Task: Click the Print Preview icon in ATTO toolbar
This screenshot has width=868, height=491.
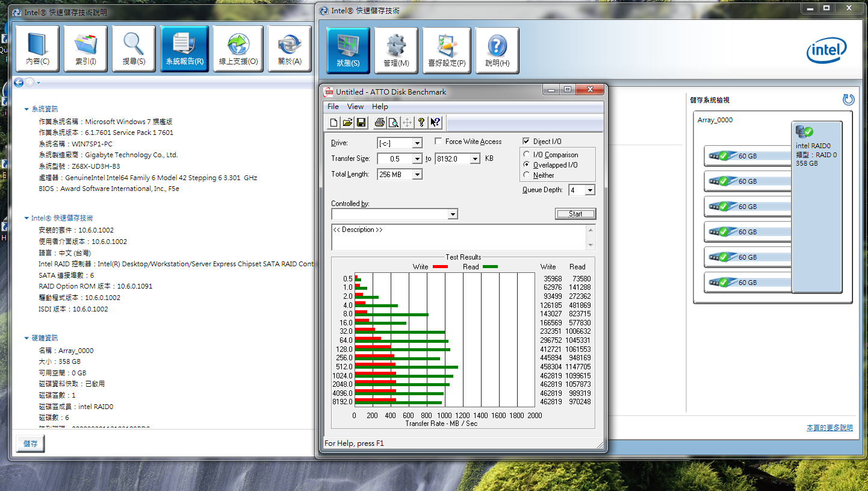Action: (393, 123)
